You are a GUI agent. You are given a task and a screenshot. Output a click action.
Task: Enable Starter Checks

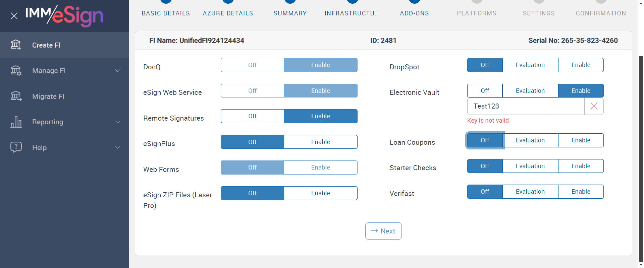click(x=581, y=166)
